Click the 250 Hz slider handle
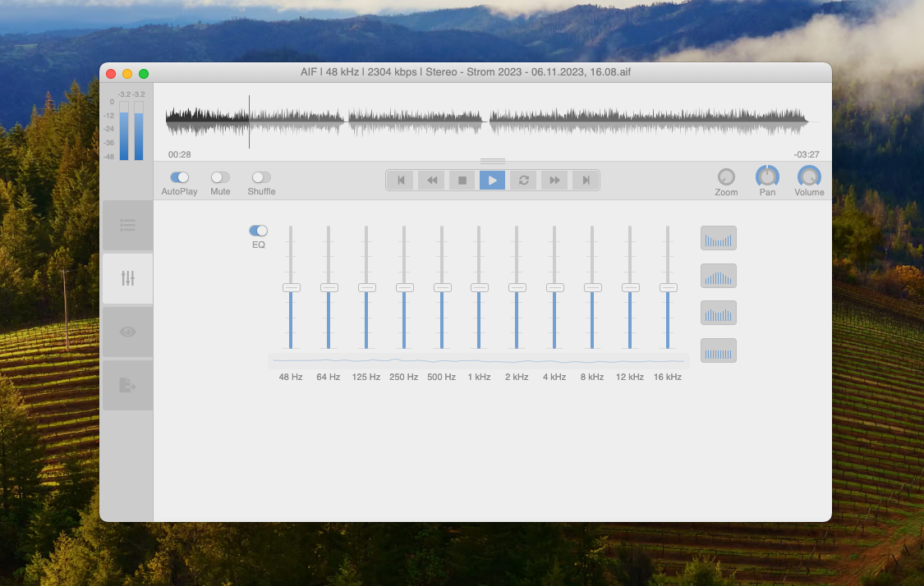The width and height of the screenshot is (924, 586). pos(404,287)
